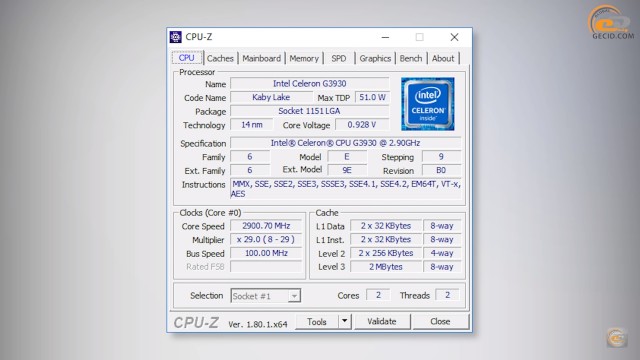Select the CPU tab
The height and width of the screenshot is (360, 640).
point(187,58)
